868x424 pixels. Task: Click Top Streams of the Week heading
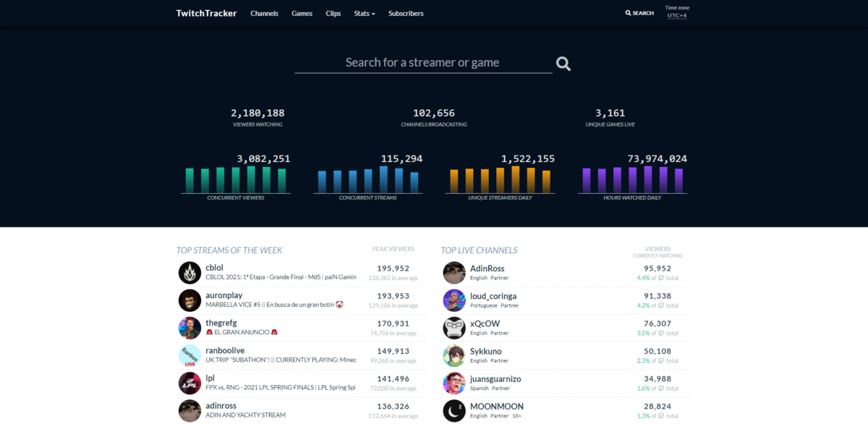pos(229,250)
